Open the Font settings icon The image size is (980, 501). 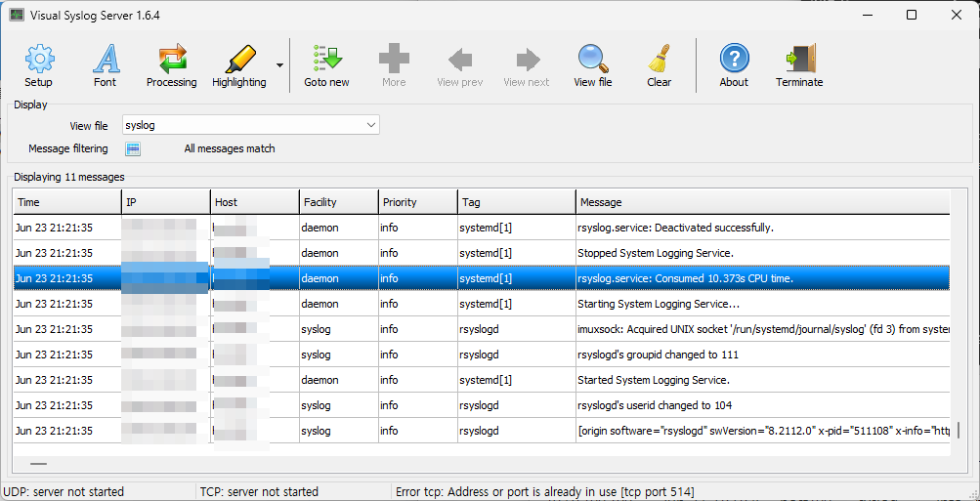click(105, 60)
